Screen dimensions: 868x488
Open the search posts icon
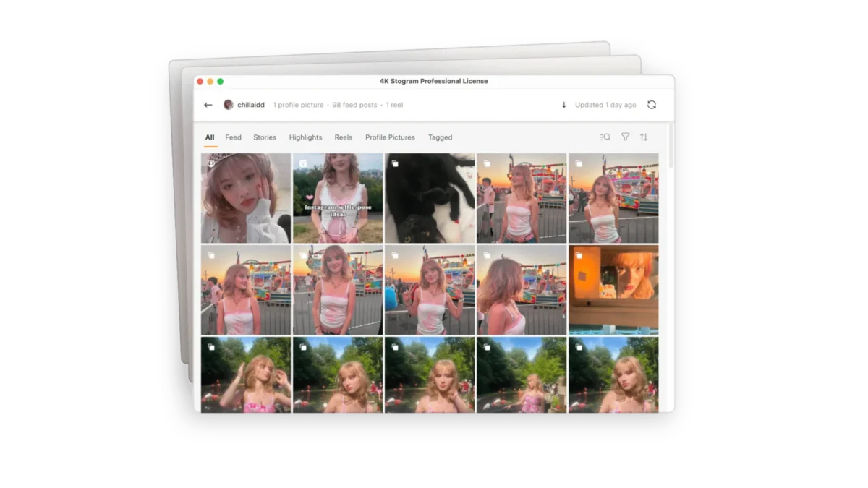pyautogui.click(x=605, y=137)
